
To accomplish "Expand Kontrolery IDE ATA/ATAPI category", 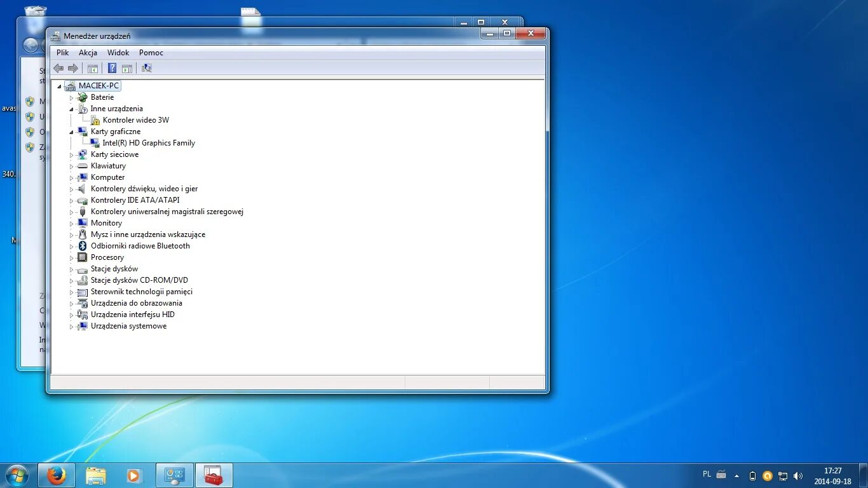I will coord(71,200).
